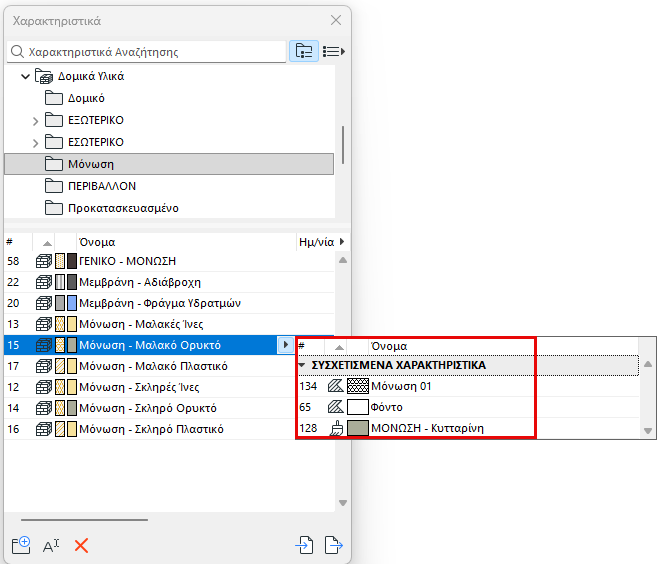Show more columns with the arrow beside Ημ/νία

[342, 241]
